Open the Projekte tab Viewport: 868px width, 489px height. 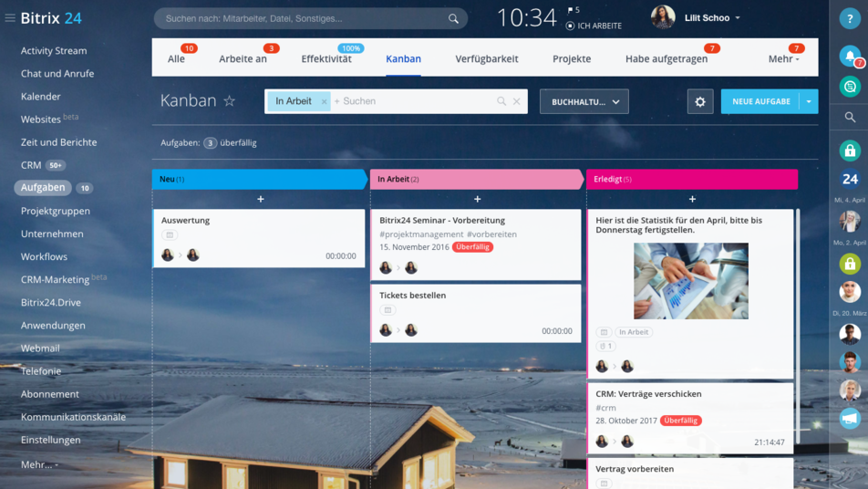[x=572, y=58]
